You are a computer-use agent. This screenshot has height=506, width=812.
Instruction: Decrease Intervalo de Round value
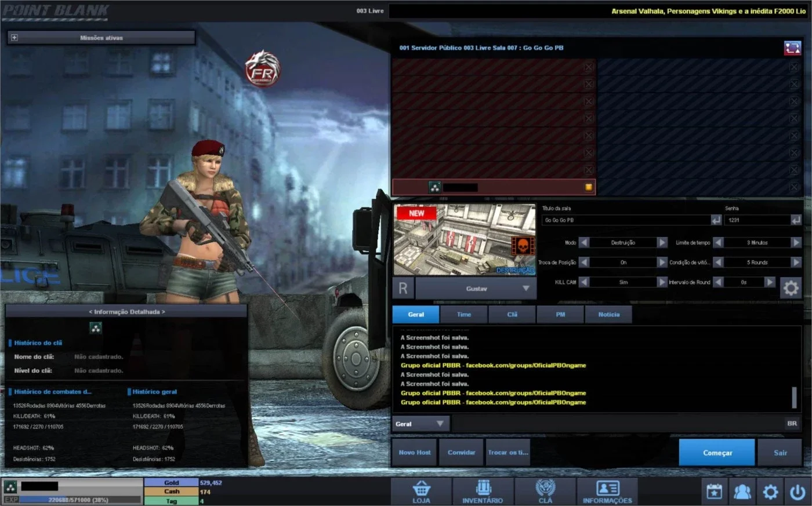tap(718, 282)
